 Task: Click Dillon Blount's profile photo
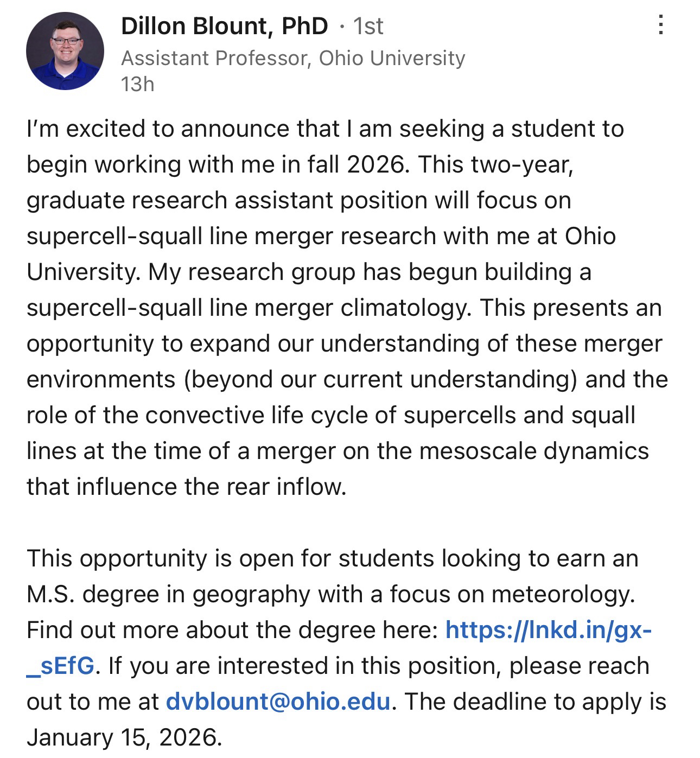(x=65, y=51)
